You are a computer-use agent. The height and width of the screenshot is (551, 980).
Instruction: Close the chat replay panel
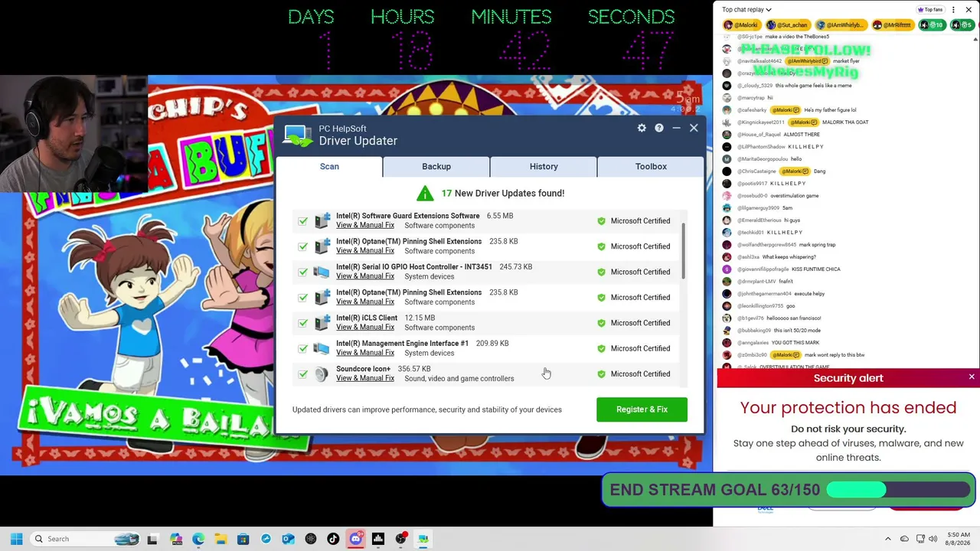(x=969, y=10)
